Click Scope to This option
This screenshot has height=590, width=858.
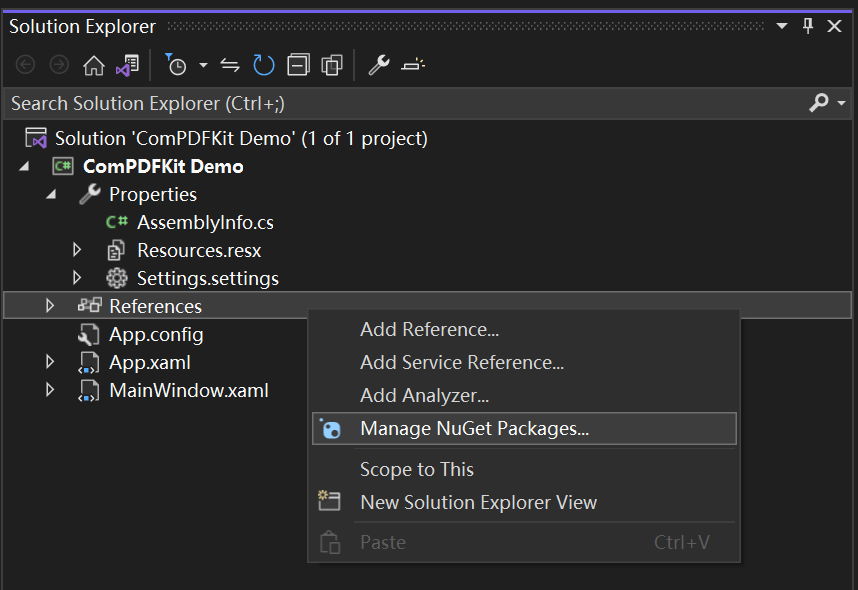click(416, 470)
